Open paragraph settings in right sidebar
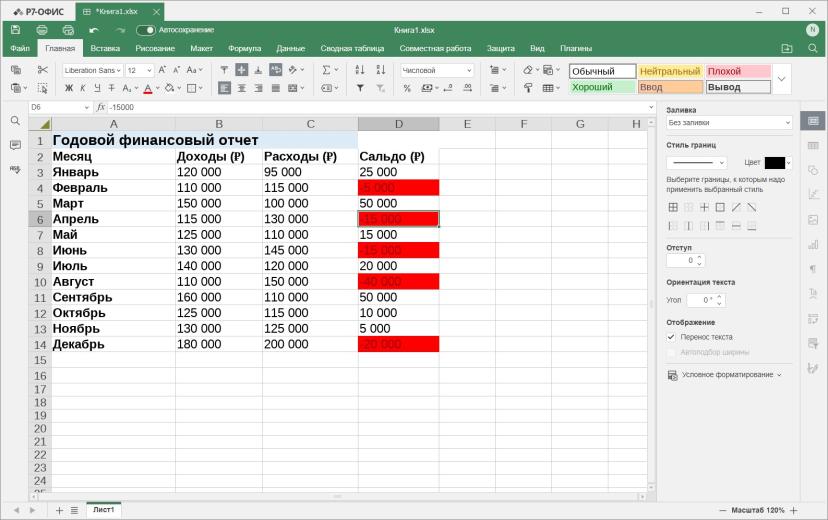The image size is (828, 520). pyautogui.click(x=813, y=269)
